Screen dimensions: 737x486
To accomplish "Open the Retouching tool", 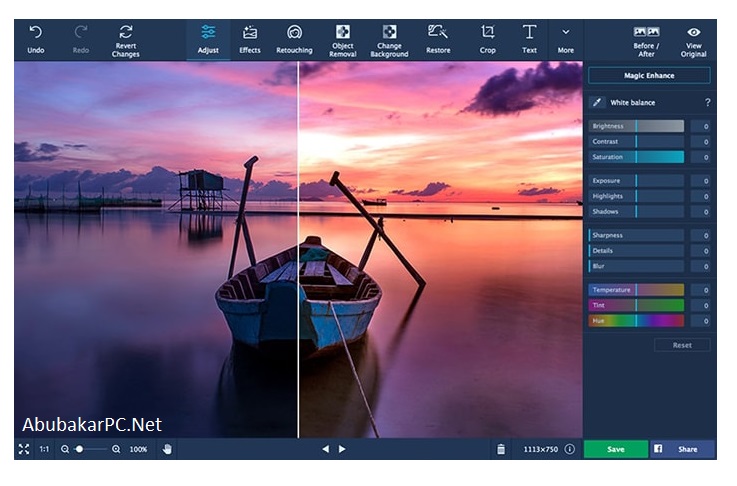I will pos(294,40).
